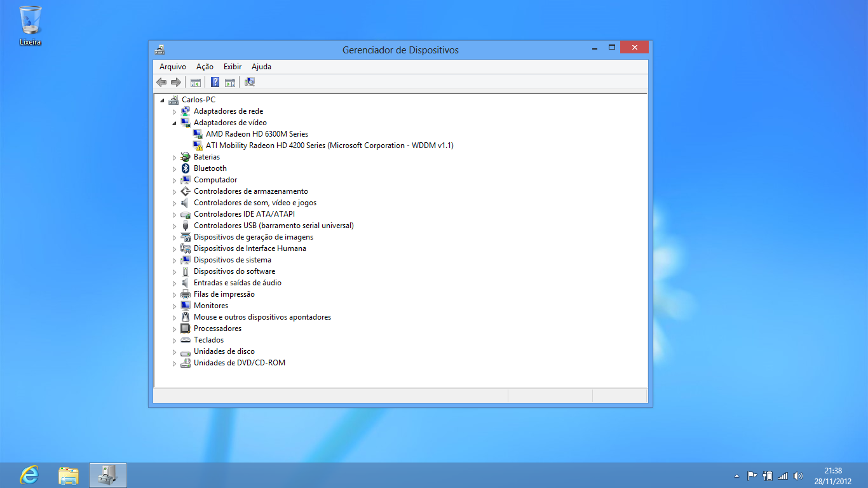This screenshot has height=488, width=868.
Task: Open Help via the blue question mark icon
Action: pos(215,82)
